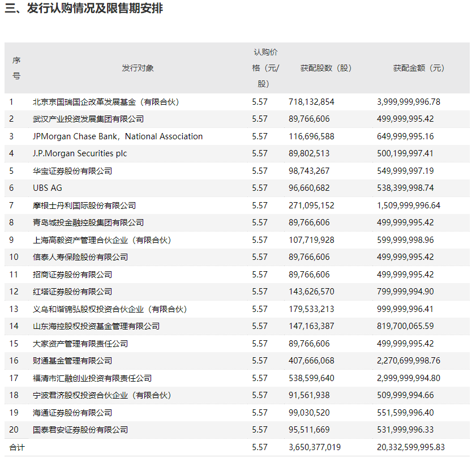Click the allotted shares value 271,095,152
Image resolution: width=476 pixels, height=462 pixels.
(311, 206)
